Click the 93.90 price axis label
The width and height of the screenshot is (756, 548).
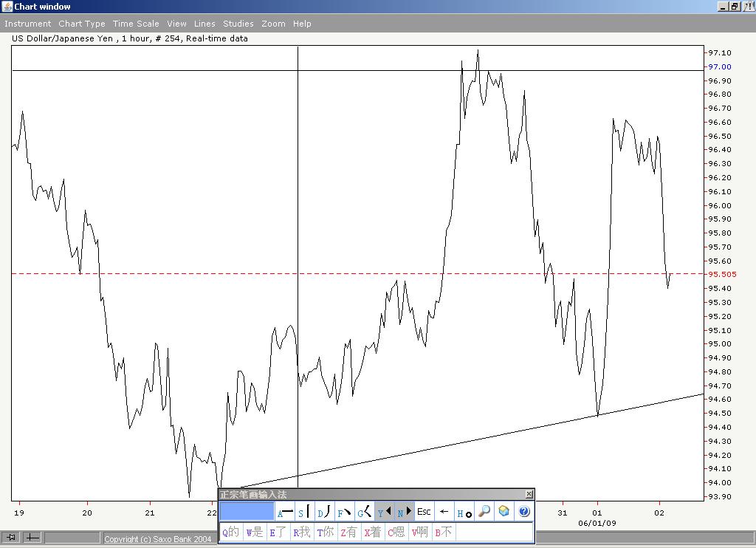pos(719,496)
